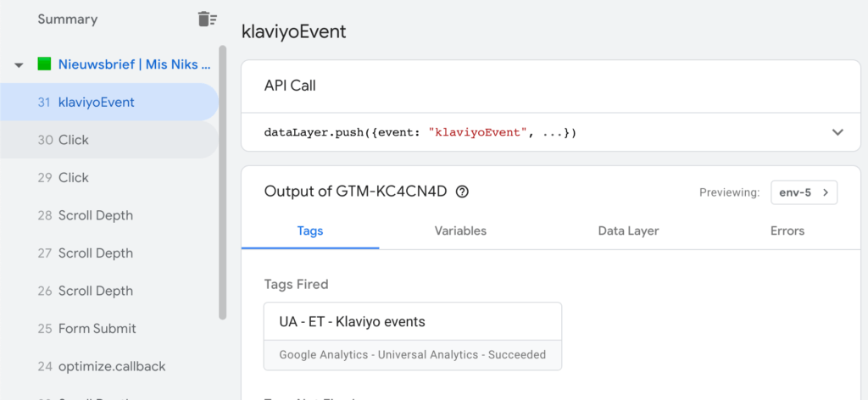Image resolution: width=868 pixels, height=400 pixels.
Task: Select the Tags tab
Action: point(310,231)
